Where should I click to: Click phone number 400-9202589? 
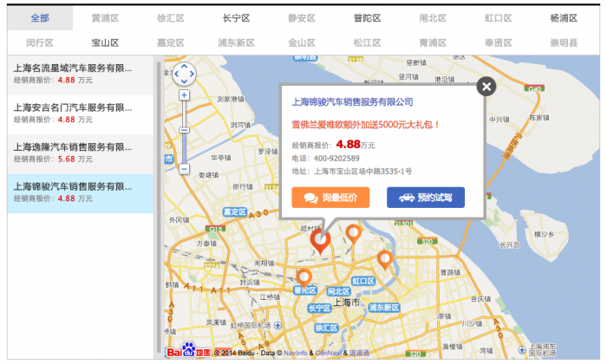[x=336, y=159]
